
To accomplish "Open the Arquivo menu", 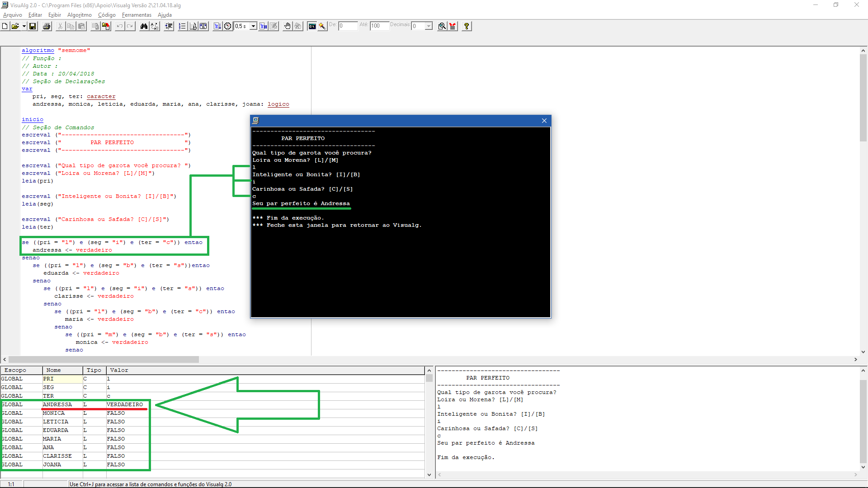I will click(x=13, y=15).
